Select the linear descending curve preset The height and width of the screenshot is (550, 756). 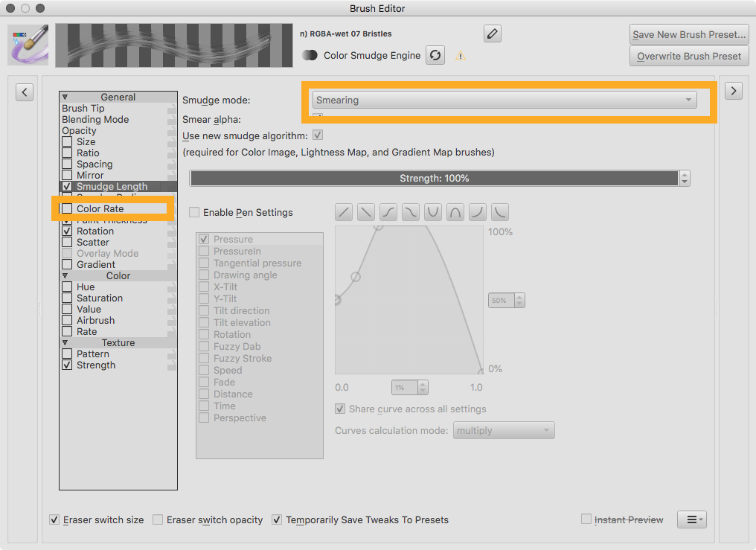click(366, 212)
